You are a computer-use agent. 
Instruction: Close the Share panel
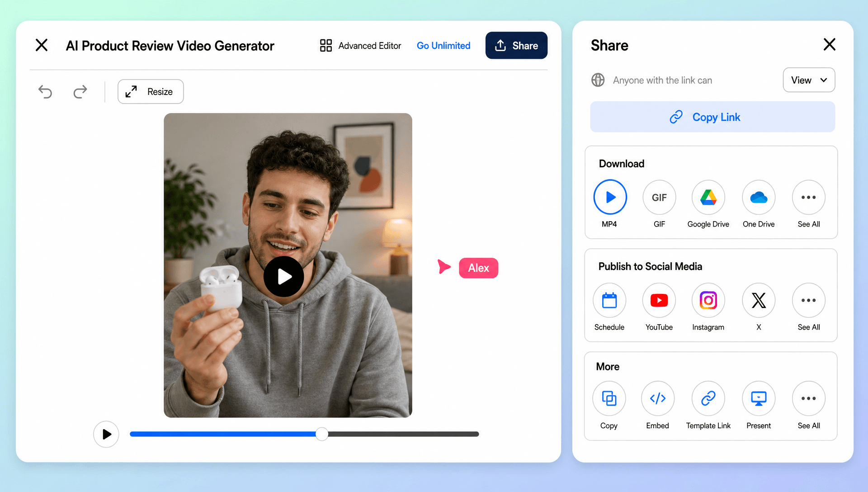pos(829,44)
